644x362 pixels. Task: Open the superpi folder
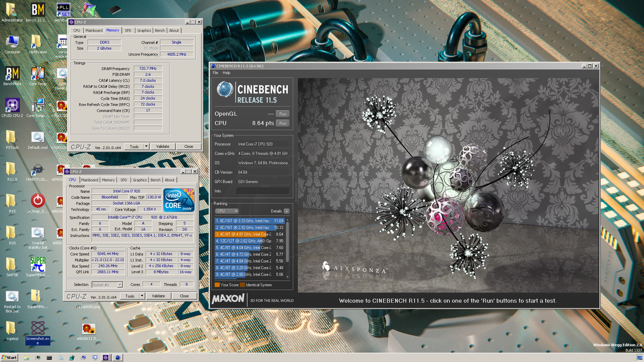[x=12, y=331]
